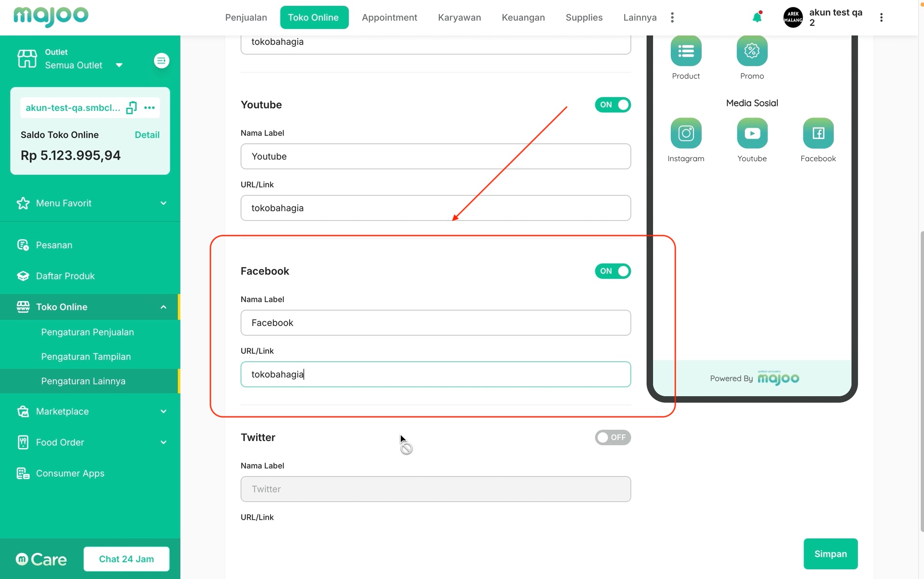Collapse sidebar with the round toggle icon
The width and height of the screenshot is (924, 579).
tap(161, 61)
